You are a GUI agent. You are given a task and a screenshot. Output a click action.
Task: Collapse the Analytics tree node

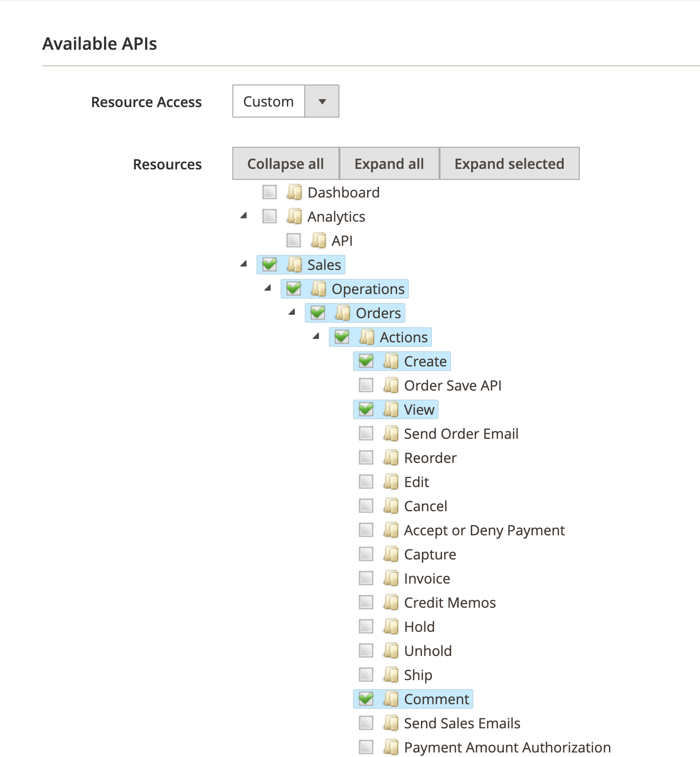point(244,216)
